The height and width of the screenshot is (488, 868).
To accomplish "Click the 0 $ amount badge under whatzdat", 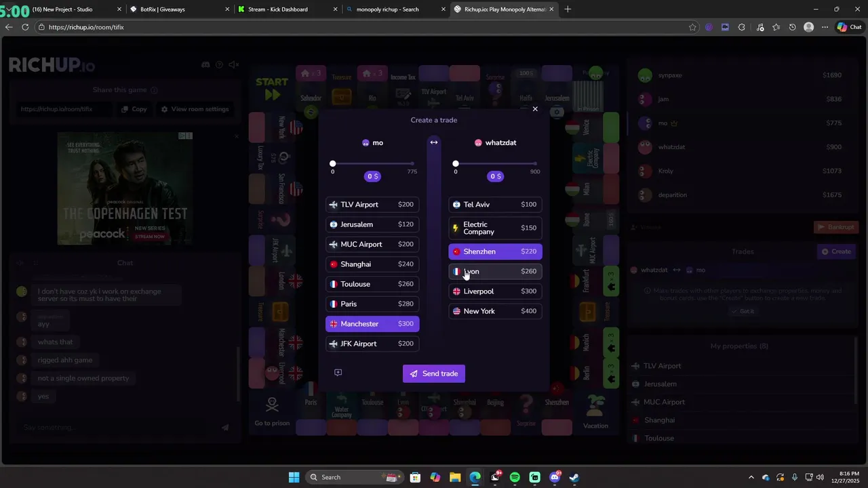I will [x=496, y=176].
